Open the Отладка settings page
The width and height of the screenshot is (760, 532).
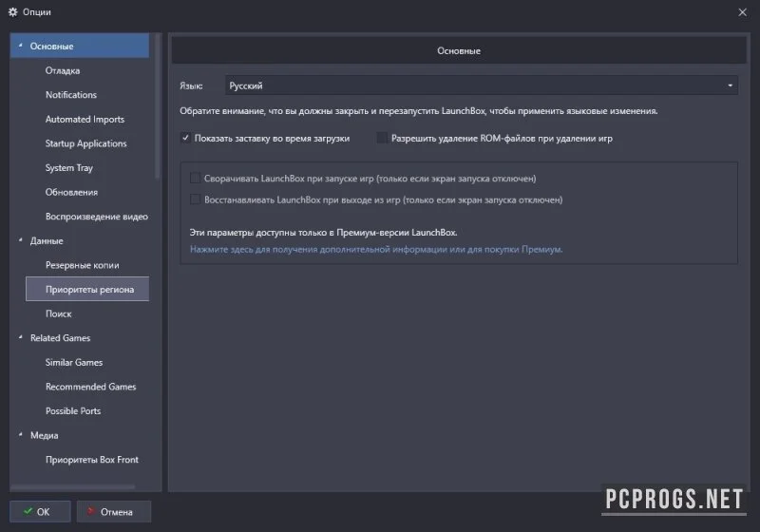(63, 70)
